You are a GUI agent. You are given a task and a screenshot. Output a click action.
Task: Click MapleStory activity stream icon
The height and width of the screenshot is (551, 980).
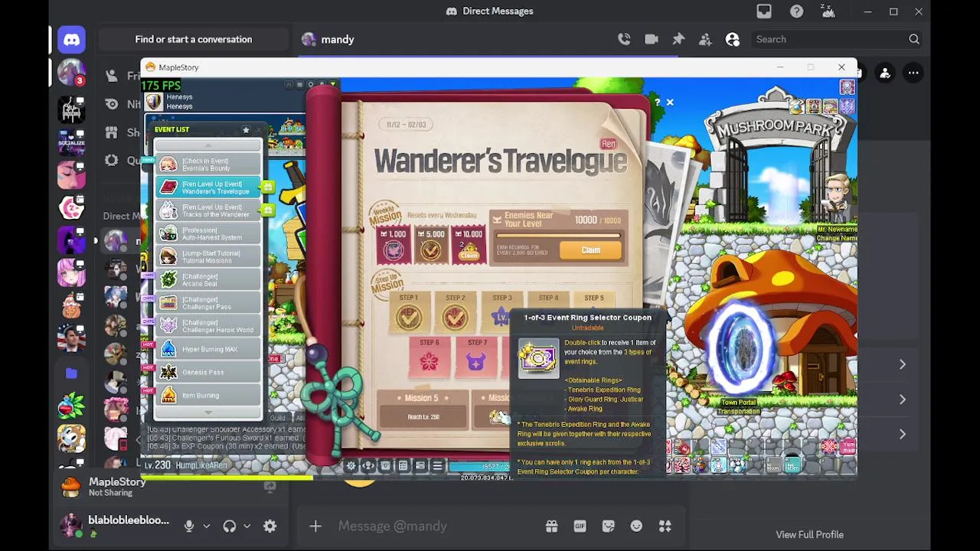[269, 487]
